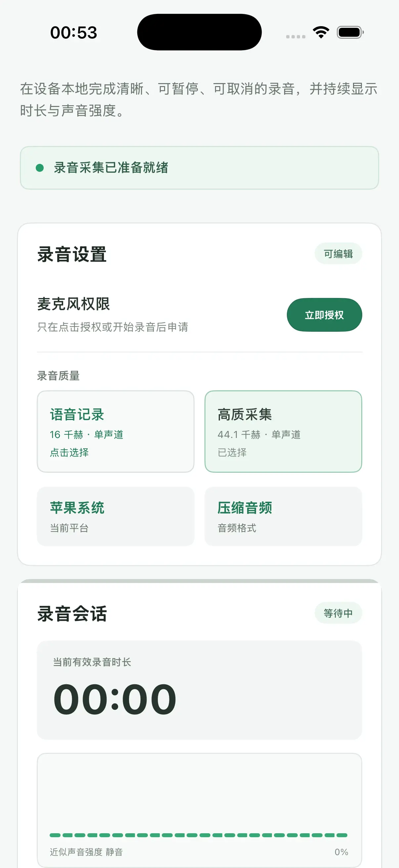This screenshot has width=399, height=868.
Task: Tap the 等待中 status badge
Action: click(338, 613)
